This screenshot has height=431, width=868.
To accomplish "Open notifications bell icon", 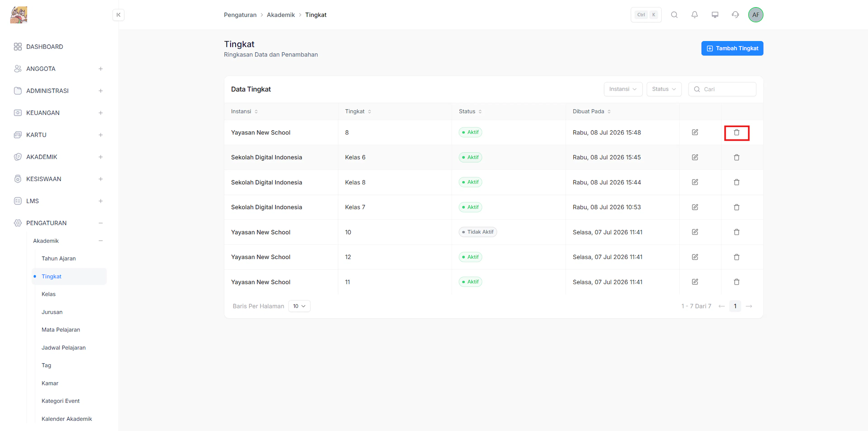I will pyautogui.click(x=694, y=15).
